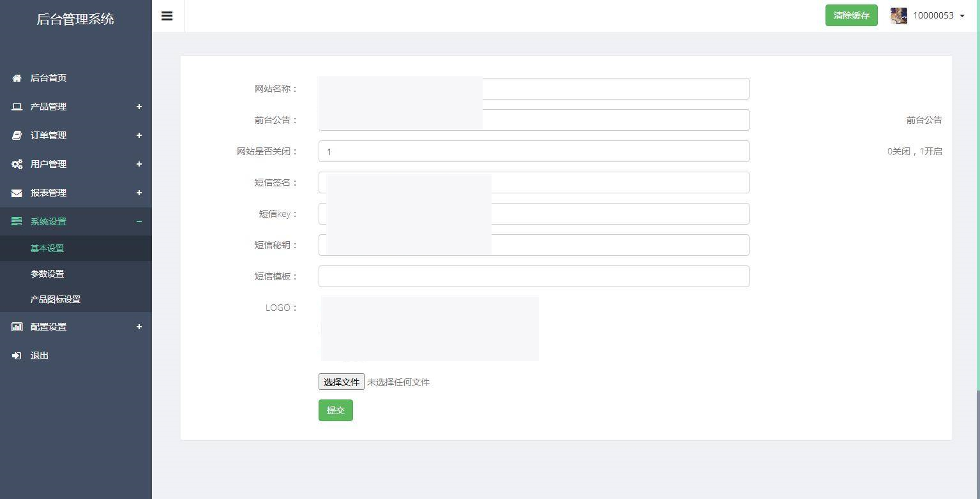The width and height of the screenshot is (980, 499).
Task: Click the book icon beside 订单管理
Action: [x=17, y=135]
